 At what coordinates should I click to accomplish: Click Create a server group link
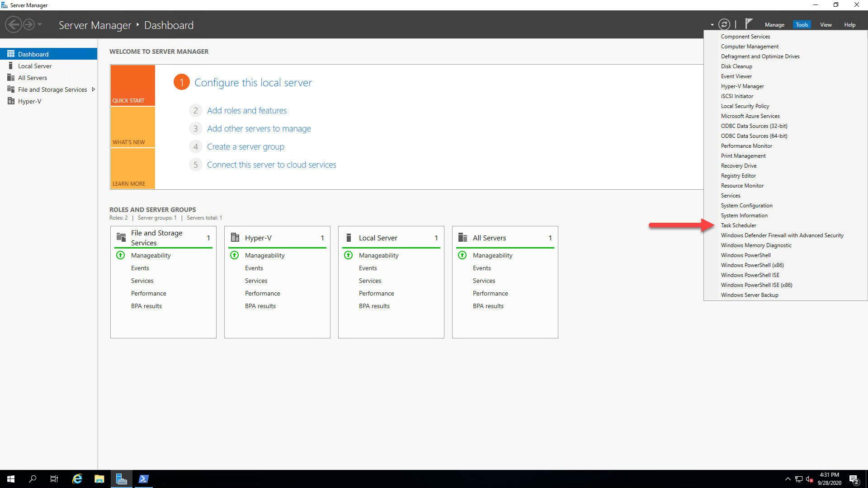(245, 146)
